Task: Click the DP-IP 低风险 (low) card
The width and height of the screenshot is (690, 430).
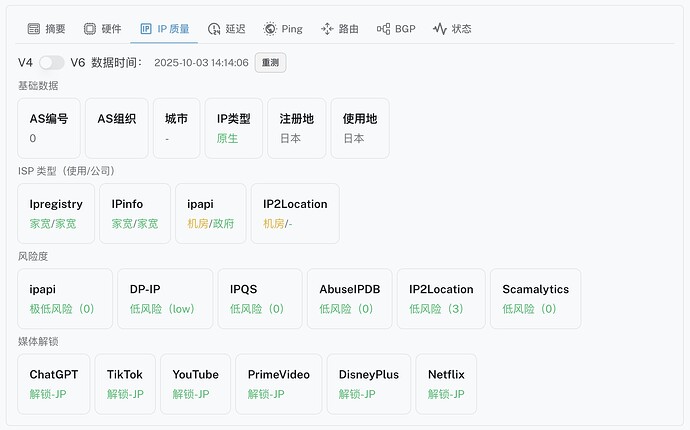Action: [x=165, y=298]
